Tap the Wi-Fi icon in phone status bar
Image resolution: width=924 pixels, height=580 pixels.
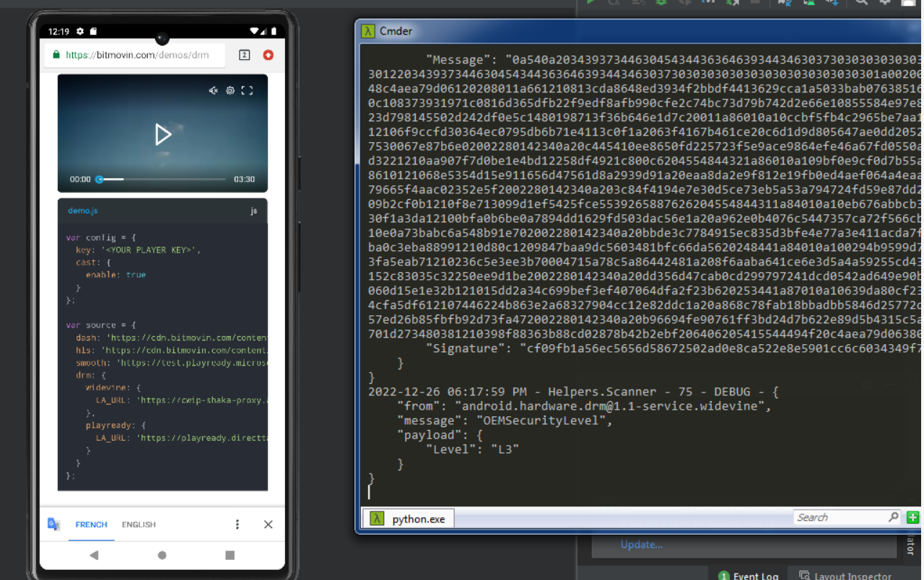255,32
